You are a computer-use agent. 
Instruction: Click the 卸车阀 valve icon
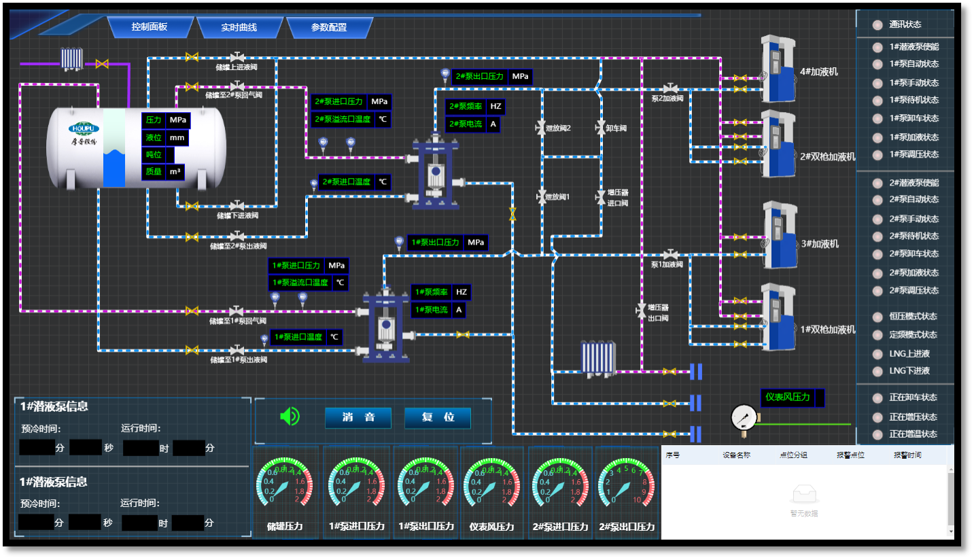point(601,127)
